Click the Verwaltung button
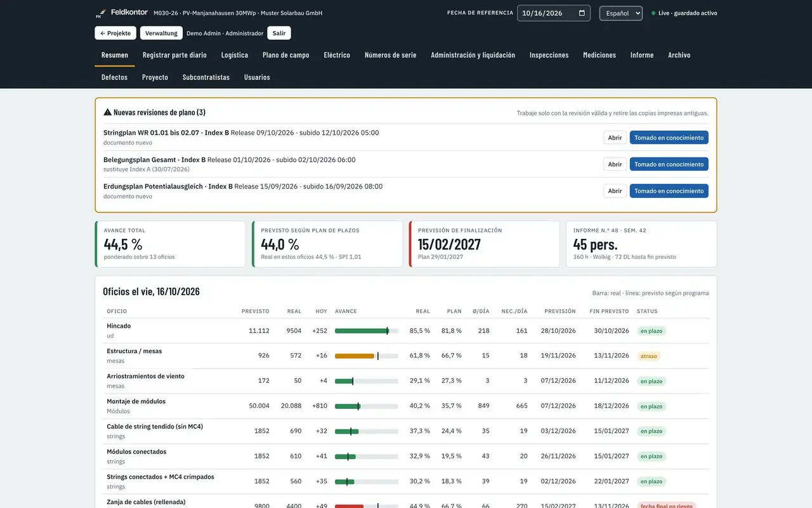 (x=161, y=33)
